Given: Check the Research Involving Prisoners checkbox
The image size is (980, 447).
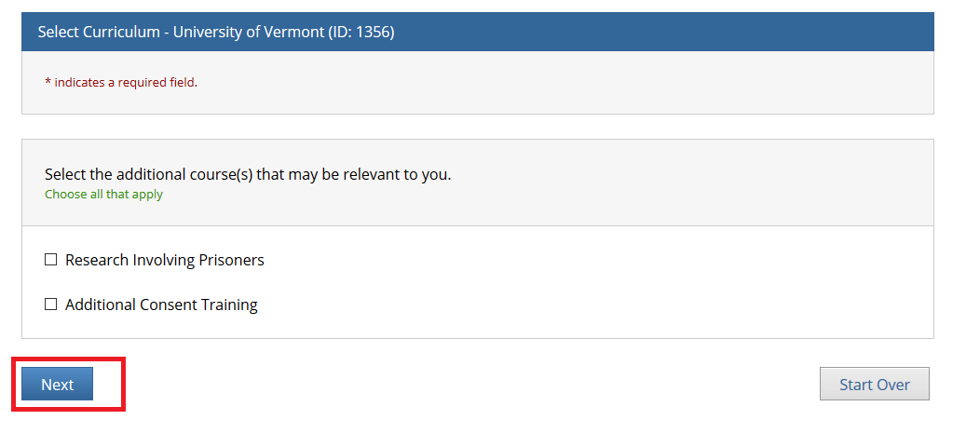Looking at the screenshot, I should 50,260.
